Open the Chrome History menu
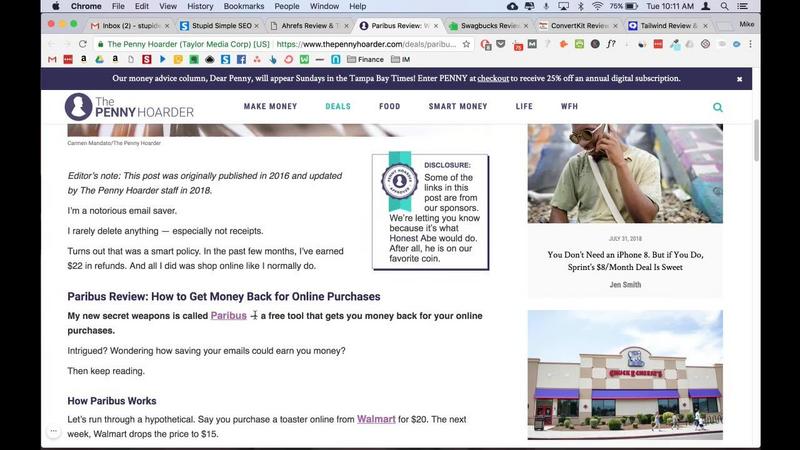This screenshot has height=450, width=800. pyautogui.click(x=200, y=6)
